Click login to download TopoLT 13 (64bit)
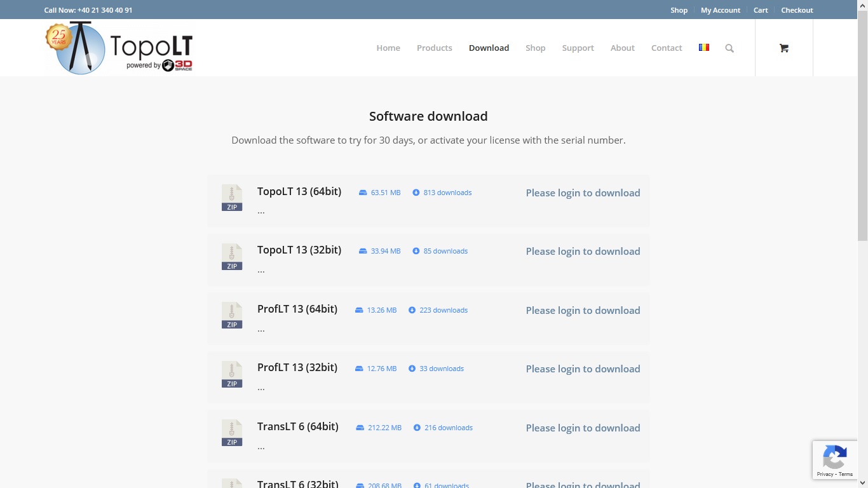 click(x=583, y=193)
